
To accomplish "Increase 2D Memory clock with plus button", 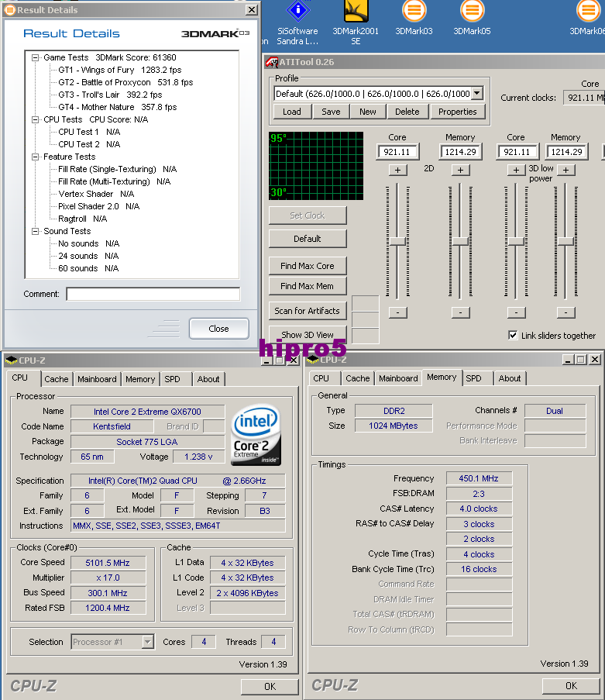I will point(460,170).
